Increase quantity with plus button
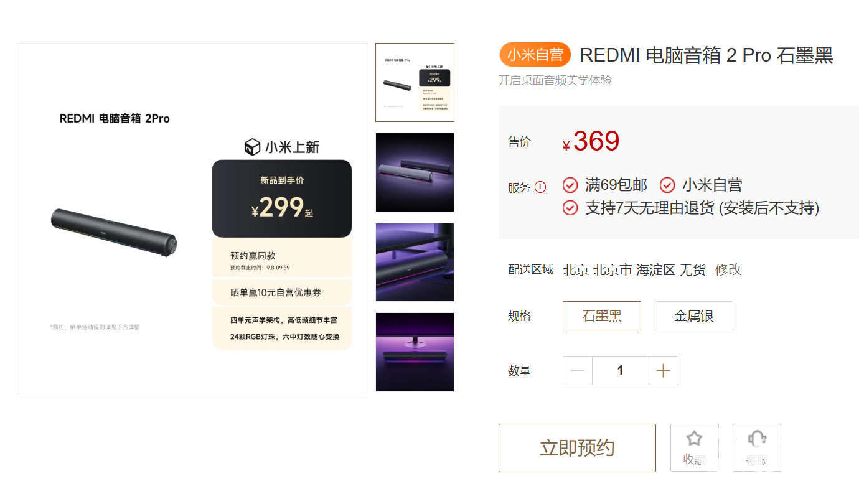The width and height of the screenshot is (859, 504). 664,371
